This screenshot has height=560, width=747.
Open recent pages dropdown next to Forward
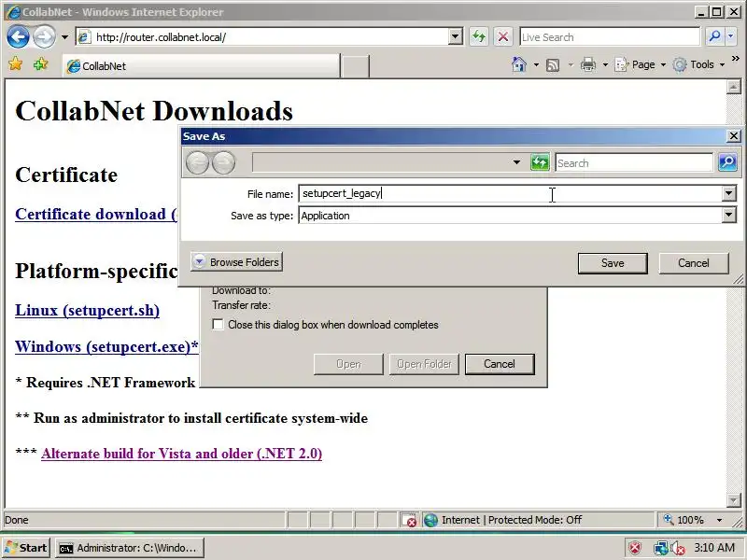[x=64, y=37]
